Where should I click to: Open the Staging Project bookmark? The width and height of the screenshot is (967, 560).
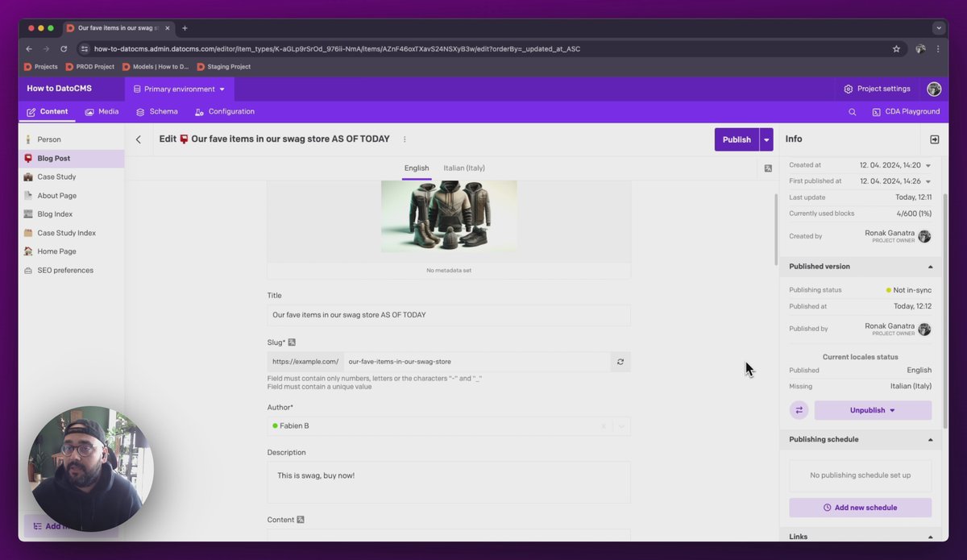pos(223,67)
